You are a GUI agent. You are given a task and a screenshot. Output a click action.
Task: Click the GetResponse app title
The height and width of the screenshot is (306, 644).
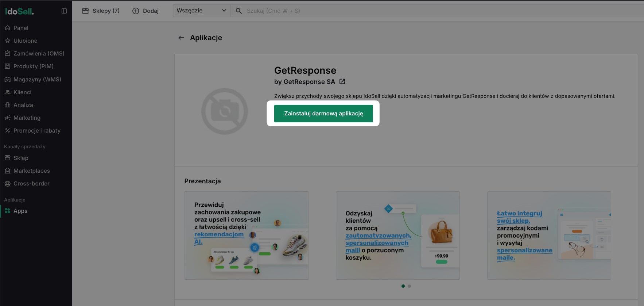[305, 70]
